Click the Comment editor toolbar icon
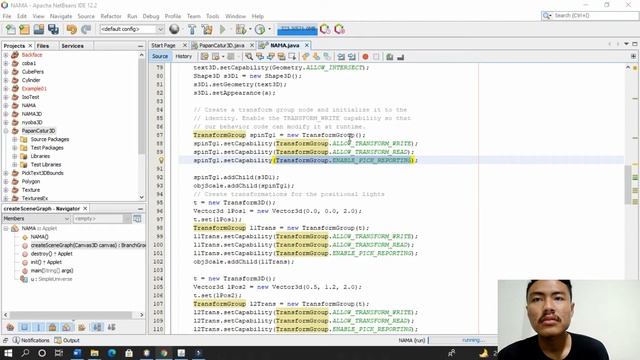640x360 pixels. coord(389,57)
